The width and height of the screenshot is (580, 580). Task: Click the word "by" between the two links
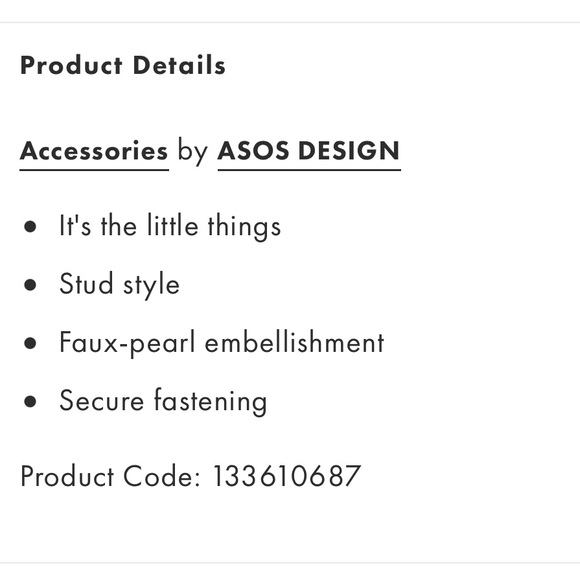[x=193, y=152]
